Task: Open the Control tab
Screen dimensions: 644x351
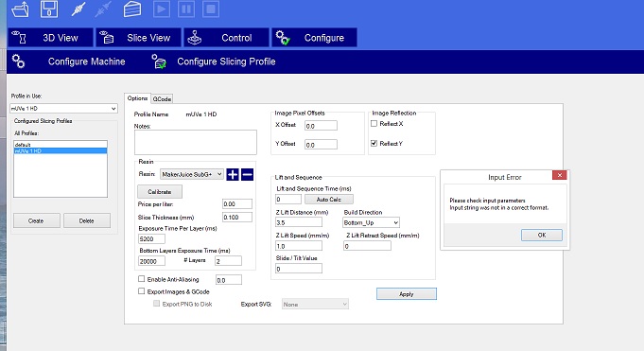Action: 226,38
